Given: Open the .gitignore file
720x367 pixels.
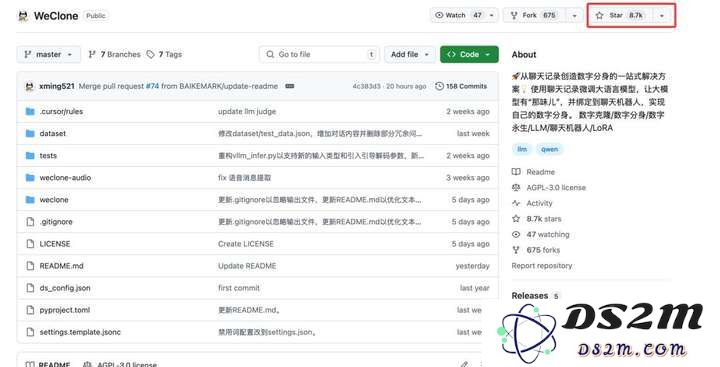Looking at the screenshot, I should pyautogui.click(x=56, y=222).
